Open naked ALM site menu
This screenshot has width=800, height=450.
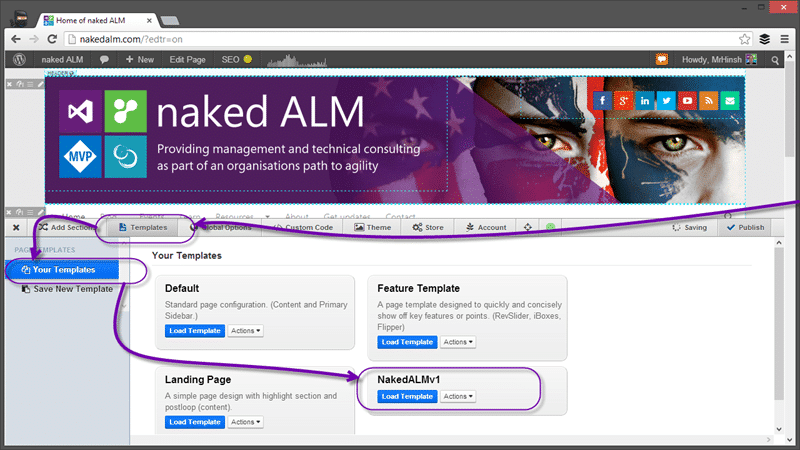(x=62, y=60)
